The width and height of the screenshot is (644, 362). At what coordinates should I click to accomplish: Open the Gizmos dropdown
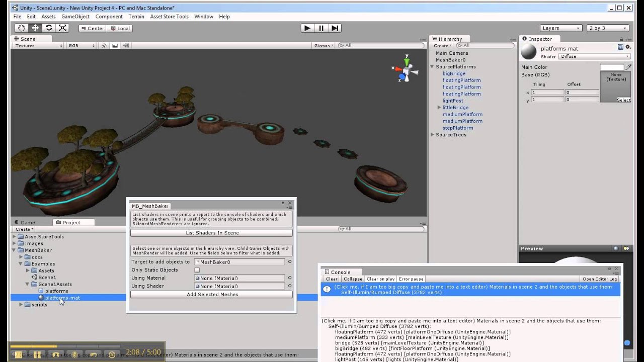(x=324, y=46)
